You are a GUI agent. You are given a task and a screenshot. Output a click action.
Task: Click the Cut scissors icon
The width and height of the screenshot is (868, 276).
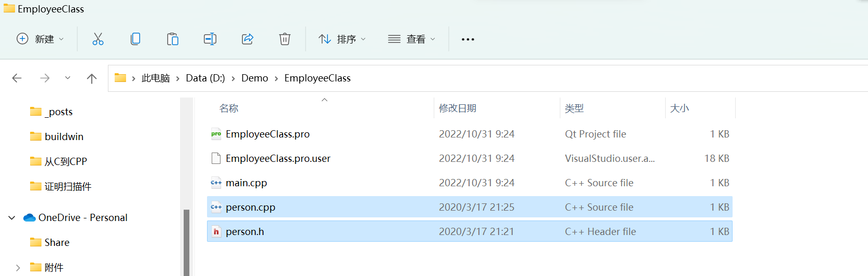point(98,39)
